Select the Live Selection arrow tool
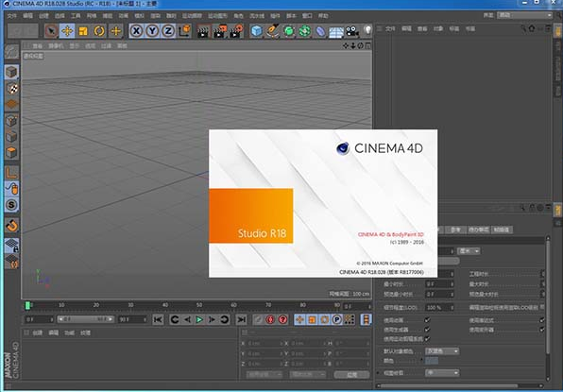 click(51, 31)
